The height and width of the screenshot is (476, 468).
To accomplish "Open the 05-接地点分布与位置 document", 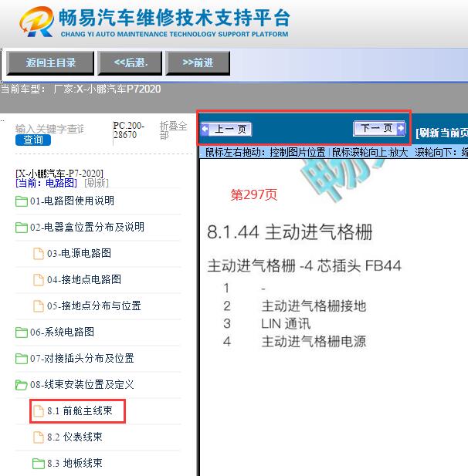I will pos(94,306).
